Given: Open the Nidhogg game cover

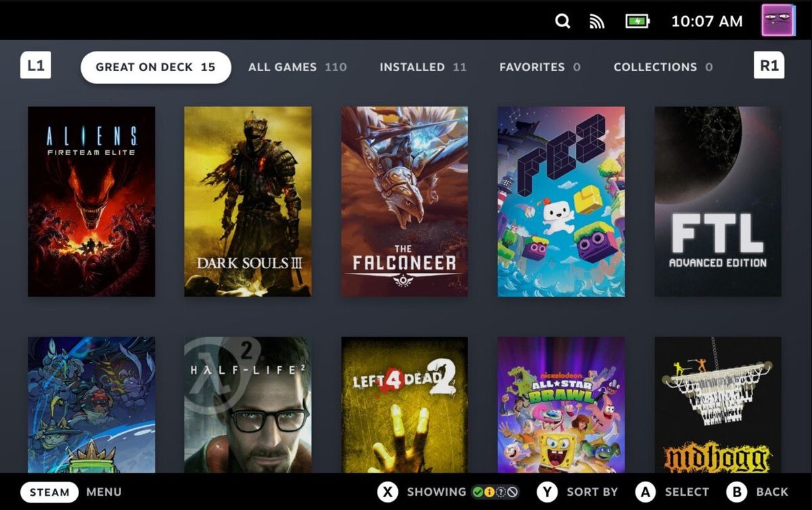Looking at the screenshot, I should tap(718, 405).
